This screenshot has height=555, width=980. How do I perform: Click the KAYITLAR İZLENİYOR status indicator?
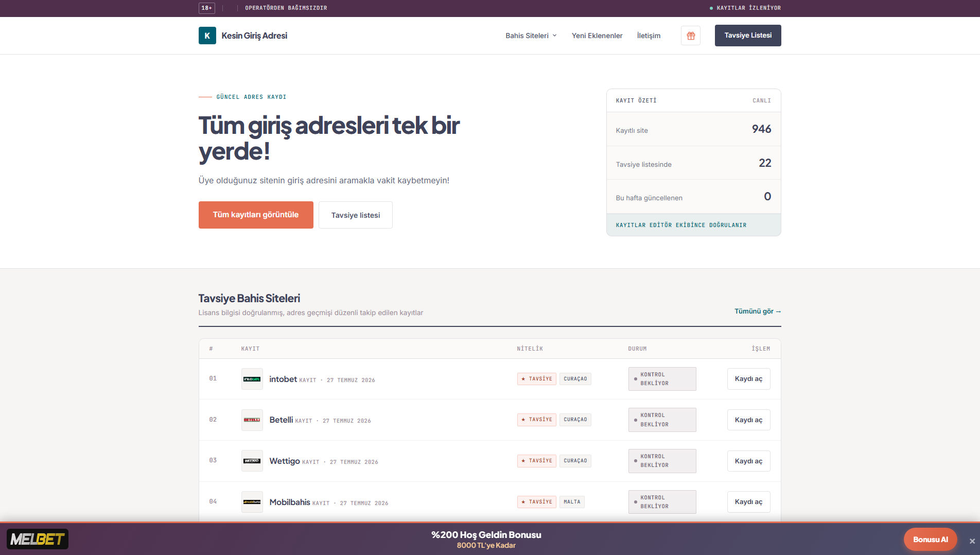745,8
